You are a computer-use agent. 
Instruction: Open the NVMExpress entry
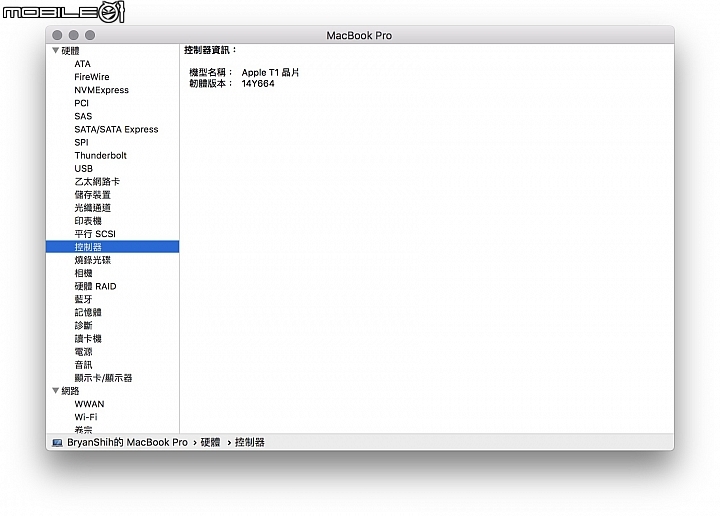click(101, 90)
